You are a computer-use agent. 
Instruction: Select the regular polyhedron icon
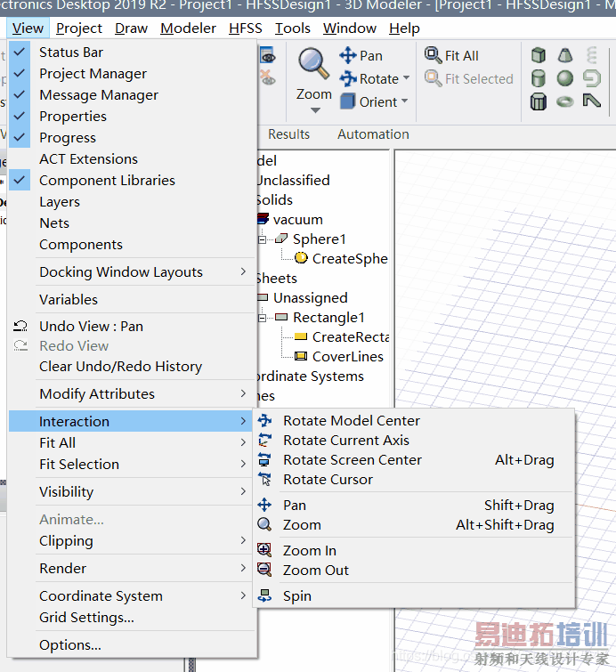pyautogui.click(x=539, y=102)
